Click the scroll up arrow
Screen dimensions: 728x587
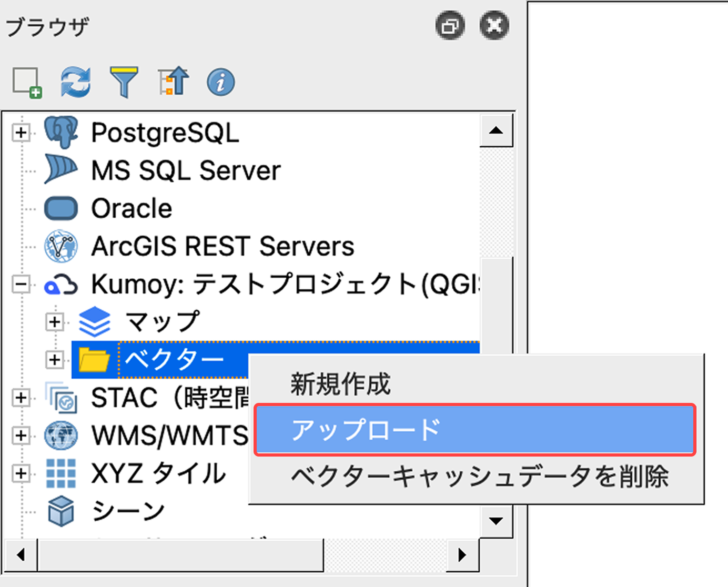496,130
